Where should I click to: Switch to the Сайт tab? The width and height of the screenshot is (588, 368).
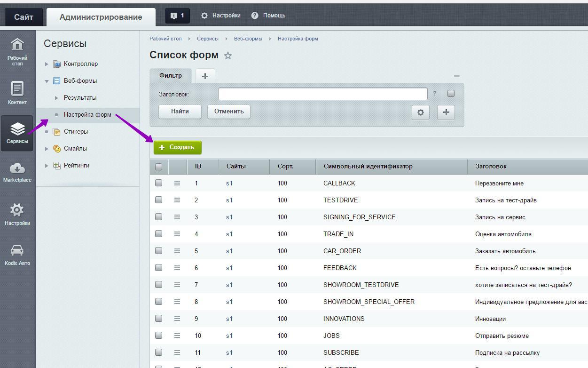pyautogui.click(x=24, y=17)
